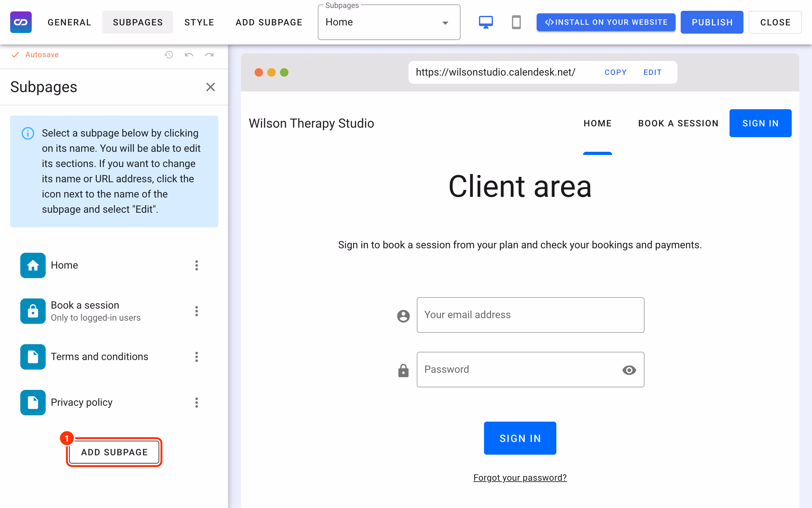The width and height of the screenshot is (812, 508).
Task: Switch to mobile preview icon
Action: pyautogui.click(x=516, y=22)
